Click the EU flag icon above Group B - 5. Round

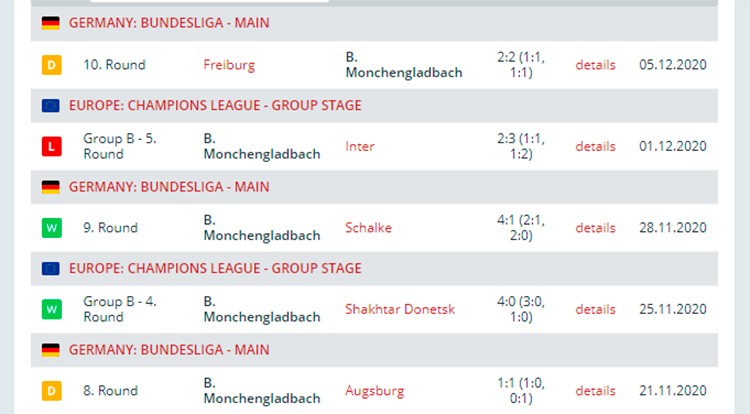[x=51, y=105]
